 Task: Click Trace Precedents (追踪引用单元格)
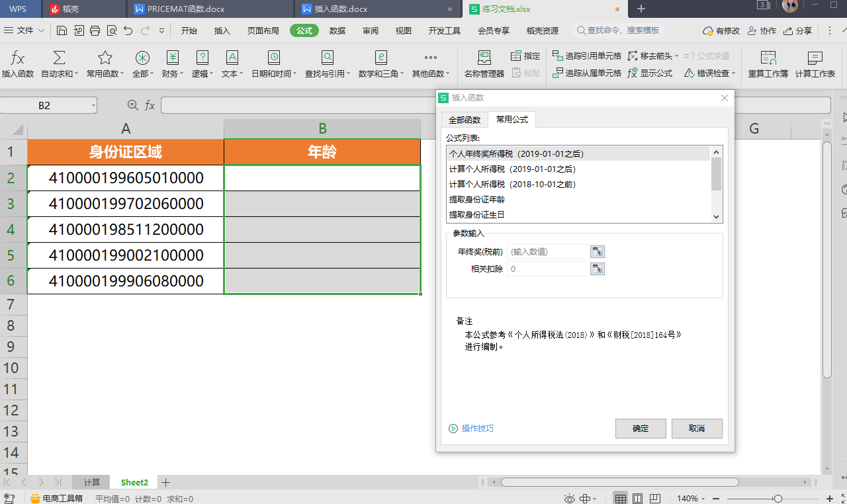[x=586, y=56]
